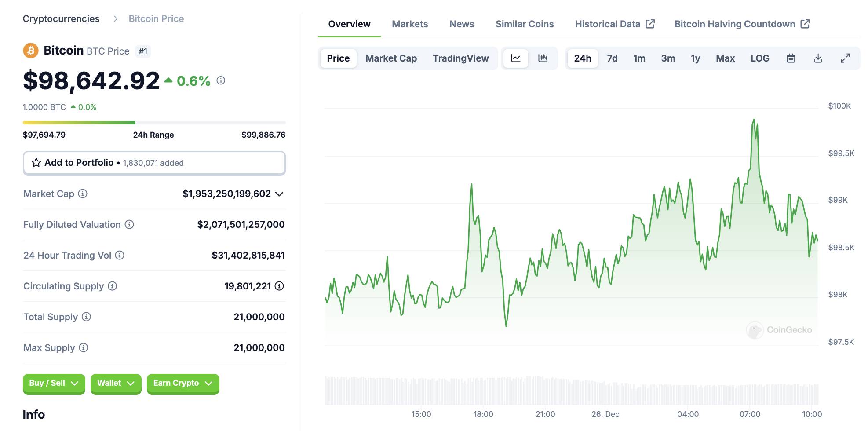Open Bitcoin Halving Countdown tab
This screenshot has width=868, height=431.
(742, 24)
